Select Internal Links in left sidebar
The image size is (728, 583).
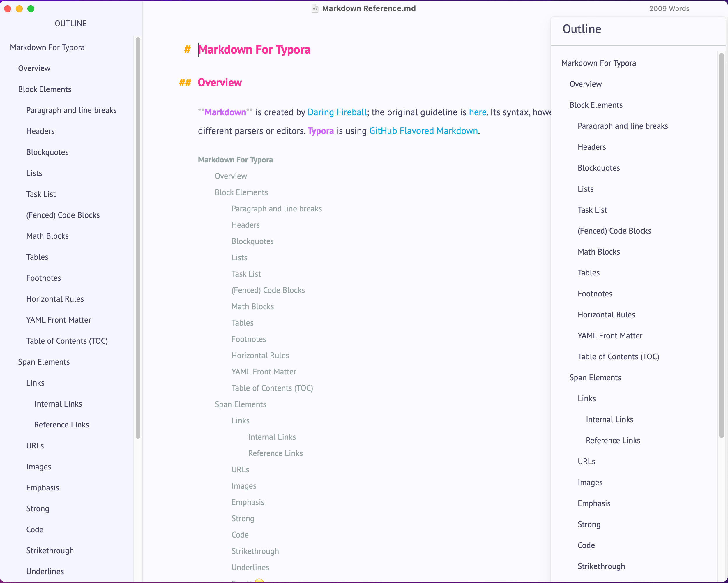[x=57, y=403]
